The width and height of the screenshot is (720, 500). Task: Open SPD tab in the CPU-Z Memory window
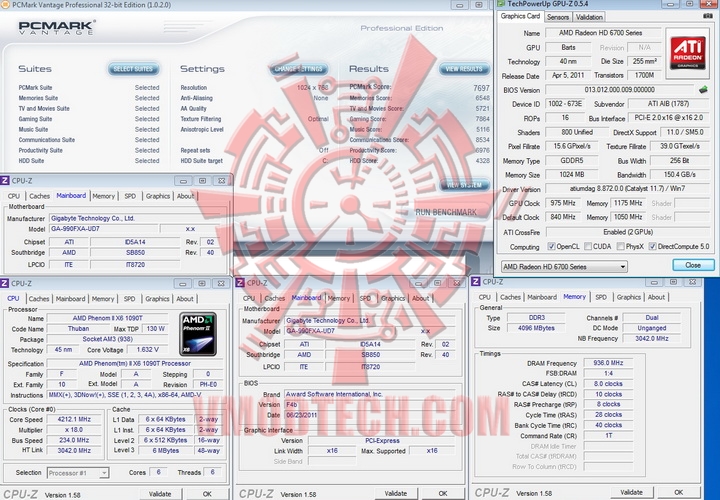pos(601,297)
